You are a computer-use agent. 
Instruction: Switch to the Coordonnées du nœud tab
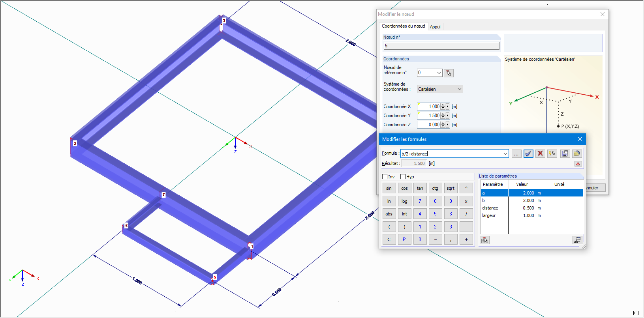(404, 26)
